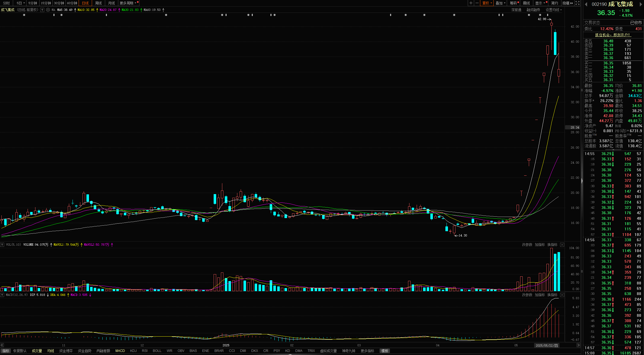Toggle 简约 simple mode

tap(555, 3)
